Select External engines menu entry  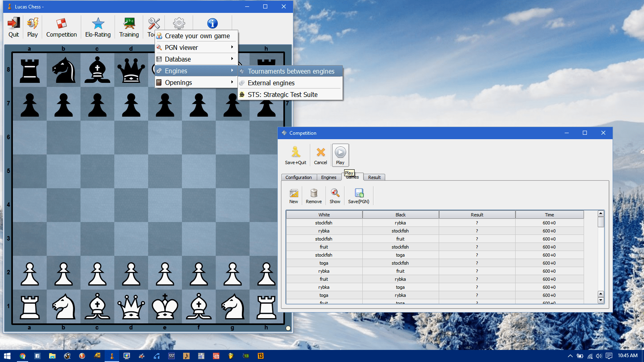tap(290, 83)
